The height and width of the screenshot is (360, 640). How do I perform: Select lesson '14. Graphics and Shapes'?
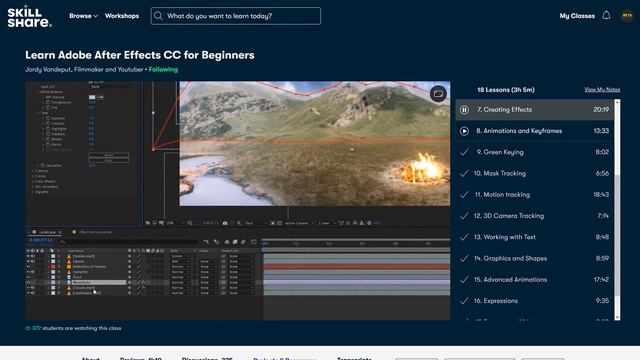[x=534, y=258]
